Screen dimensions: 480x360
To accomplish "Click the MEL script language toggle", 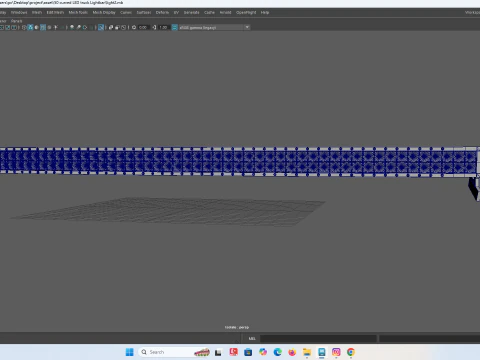I will pos(252,338).
